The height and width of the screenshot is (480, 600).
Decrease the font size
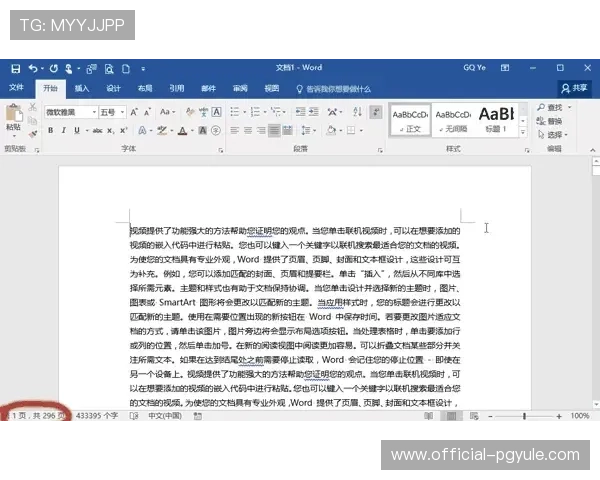click(x=147, y=112)
